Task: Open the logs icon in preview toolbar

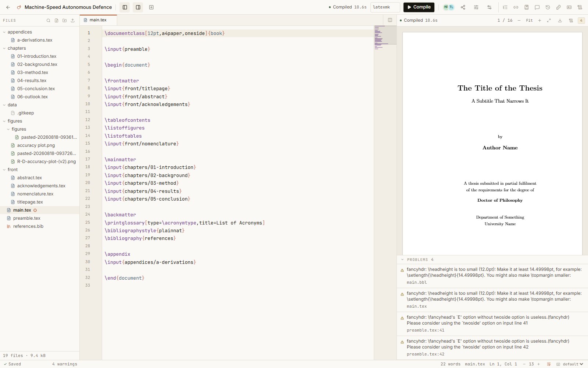Action: 571,20
